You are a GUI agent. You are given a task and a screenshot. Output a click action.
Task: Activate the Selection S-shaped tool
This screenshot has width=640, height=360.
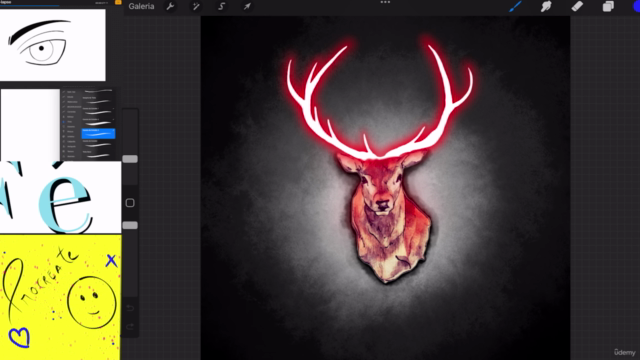coord(222,7)
